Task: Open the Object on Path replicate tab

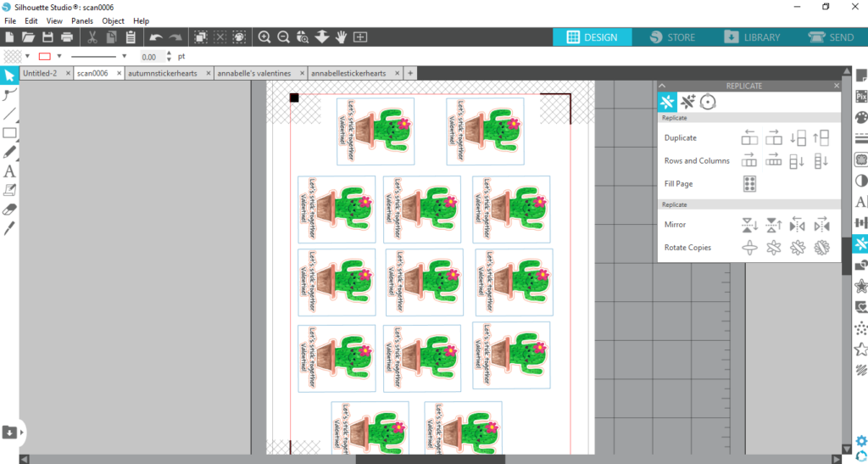Action: pos(708,103)
